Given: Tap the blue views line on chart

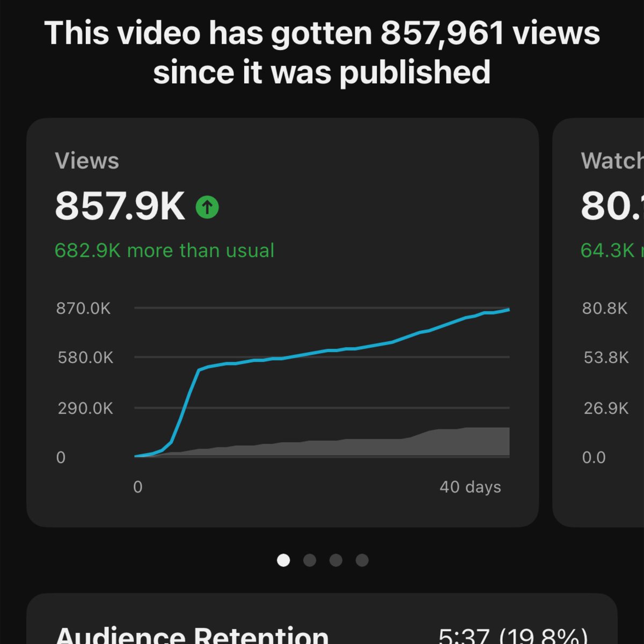Looking at the screenshot, I should click(x=322, y=352).
